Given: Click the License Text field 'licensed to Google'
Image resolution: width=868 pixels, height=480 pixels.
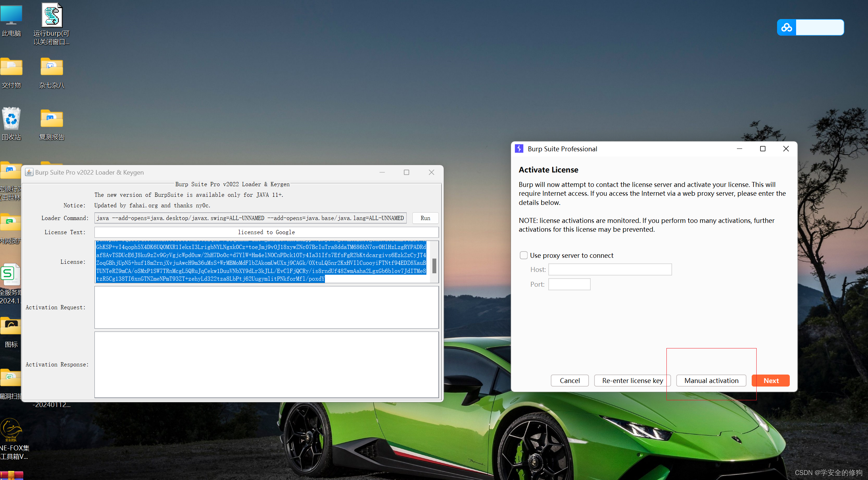Looking at the screenshot, I should (x=266, y=232).
